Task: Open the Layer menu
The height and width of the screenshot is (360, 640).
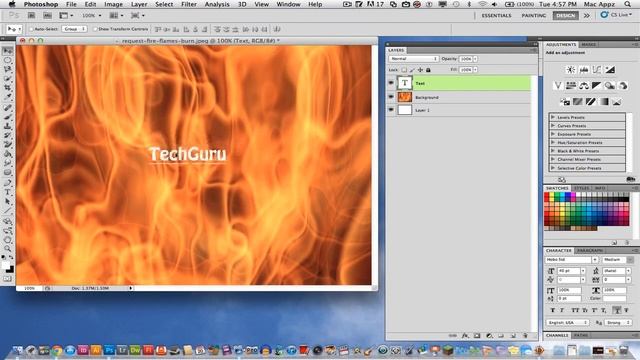Action: tap(139, 4)
